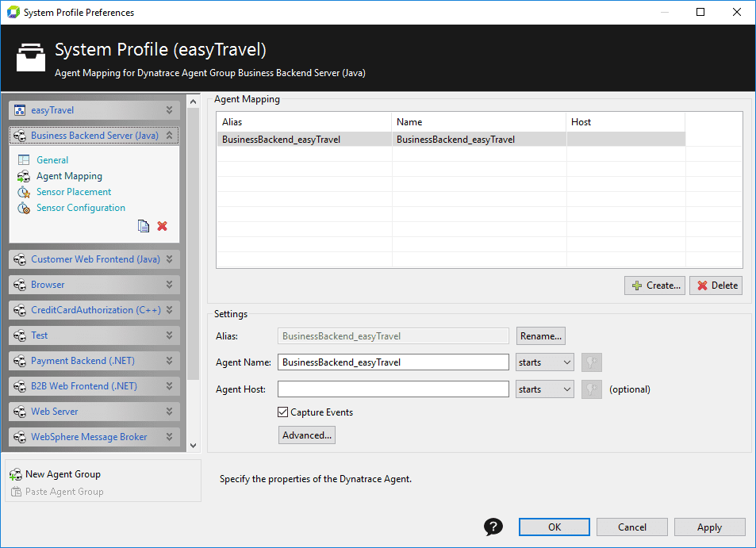Click the Agent Mapping section icon
The width and height of the screenshot is (756, 548).
pyautogui.click(x=24, y=176)
